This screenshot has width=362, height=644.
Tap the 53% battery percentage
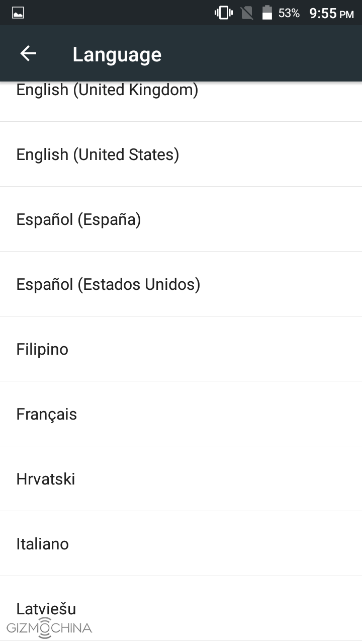(289, 13)
